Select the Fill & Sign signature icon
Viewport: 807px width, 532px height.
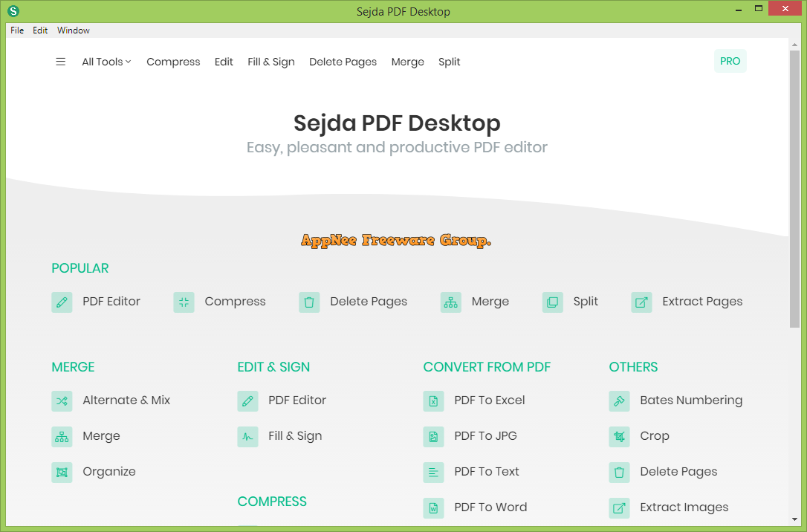click(247, 436)
